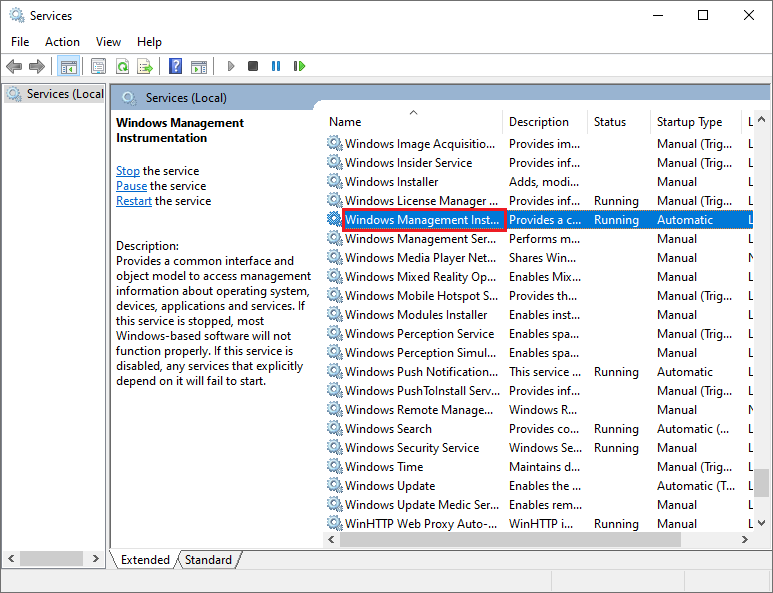Open the Properties toolbar icon
Viewport: 773px width, 593px height.
(99, 66)
